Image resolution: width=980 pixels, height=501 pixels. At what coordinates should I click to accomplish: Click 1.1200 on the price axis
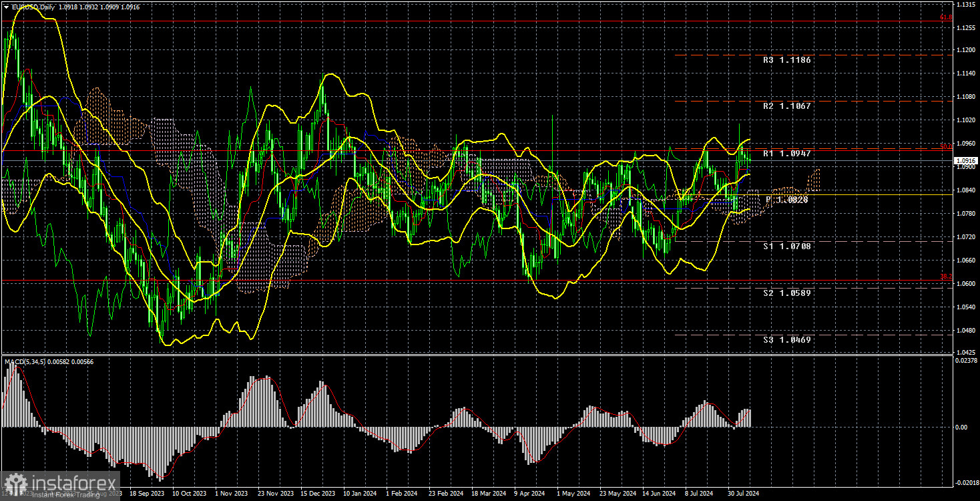tap(966, 50)
